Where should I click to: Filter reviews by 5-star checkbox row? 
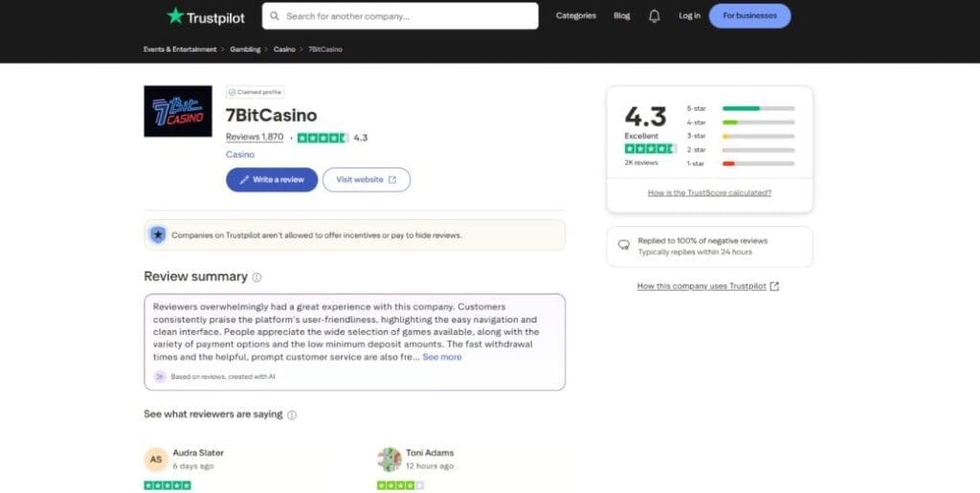741,108
